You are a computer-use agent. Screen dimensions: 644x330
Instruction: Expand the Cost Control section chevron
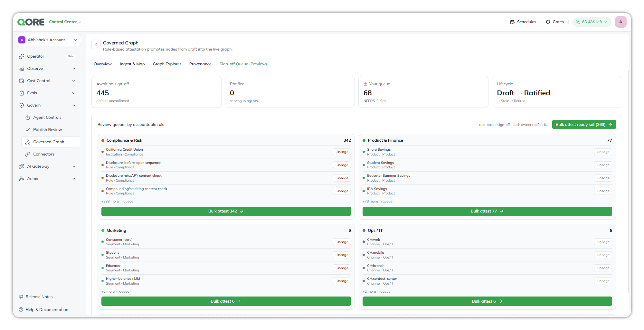(x=74, y=81)
